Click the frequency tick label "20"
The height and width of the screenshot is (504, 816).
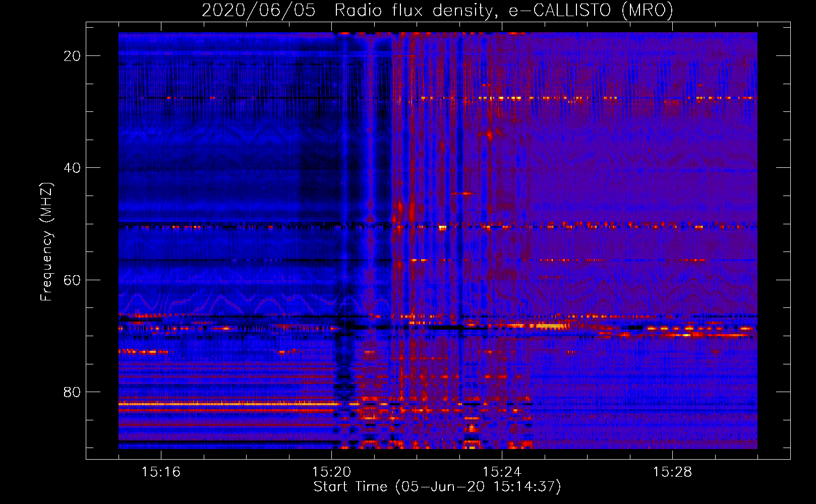point(73,56)
